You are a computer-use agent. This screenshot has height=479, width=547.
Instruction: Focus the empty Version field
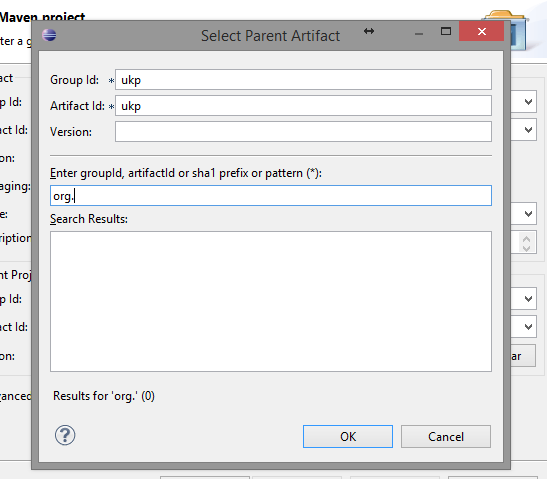click(303, 132)
